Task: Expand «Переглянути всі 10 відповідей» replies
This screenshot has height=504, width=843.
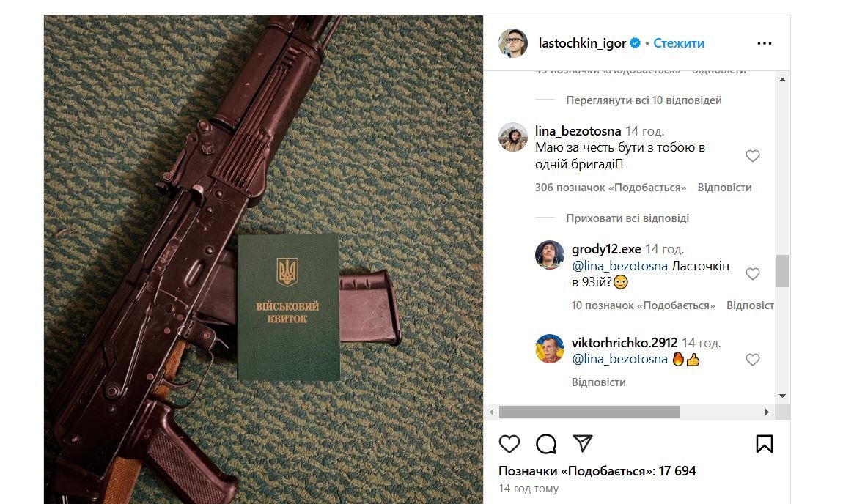Action: [x=641, y=100]
